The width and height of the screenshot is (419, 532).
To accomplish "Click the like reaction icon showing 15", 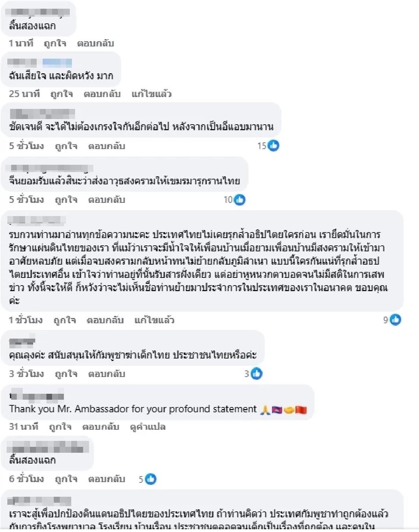I will coord(273,146).
